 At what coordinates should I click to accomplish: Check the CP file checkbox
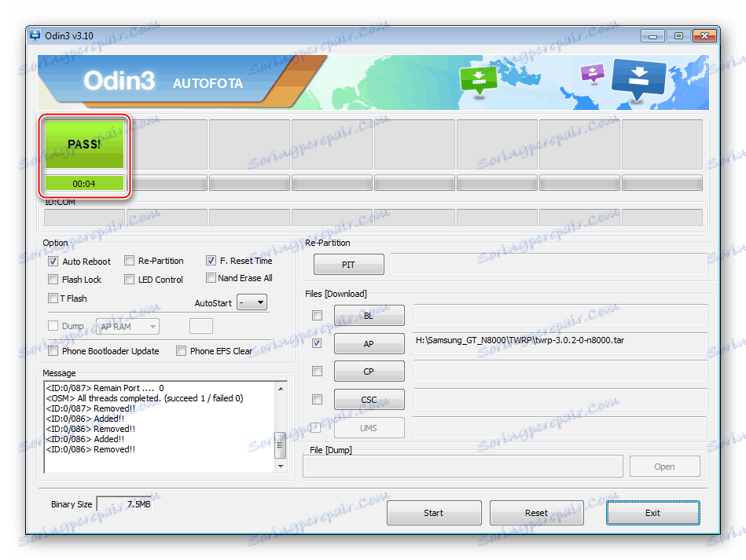pos(317,372)
